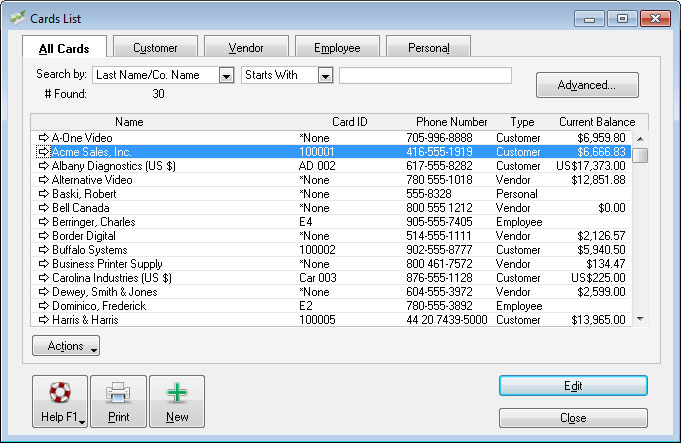
Task: Click the arrow icon beside Harris & Harris
Action: click(x=43, y=320)
